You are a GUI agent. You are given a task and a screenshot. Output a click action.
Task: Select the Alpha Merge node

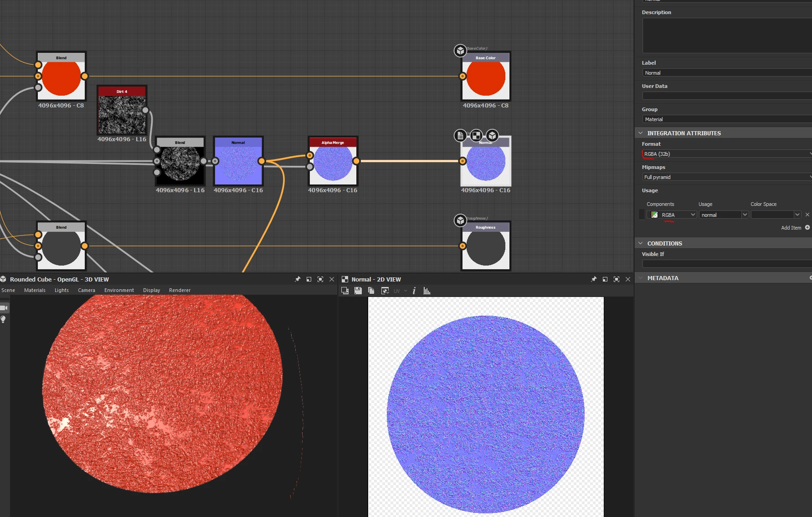(333, 161)
